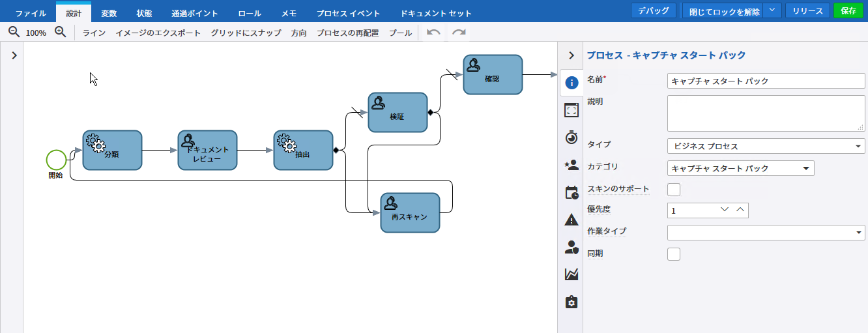The width and height of the screenshot is (868, 333).
Task: Click the green 保存 button
Action: coord(848,11)
